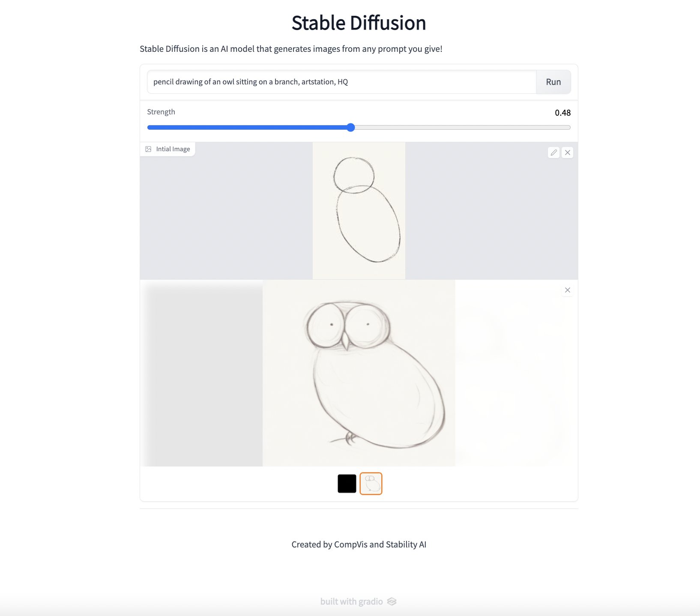The height and width of the screenshot is (616, 700).
Task: Click the generated owl drawing to enlarge it
Action: (x=359, y=373)
